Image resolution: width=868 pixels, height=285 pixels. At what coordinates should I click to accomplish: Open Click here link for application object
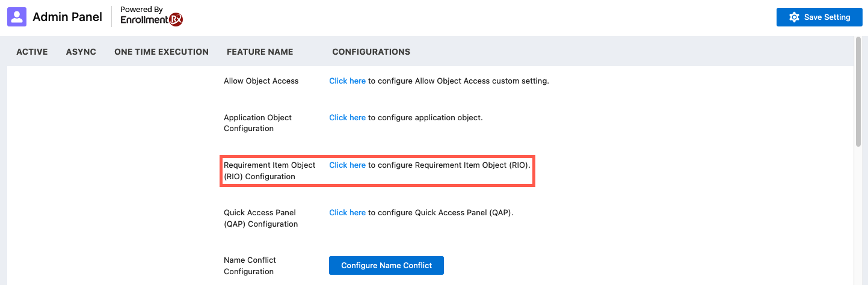pyautogui.click(x=347, y=117)
